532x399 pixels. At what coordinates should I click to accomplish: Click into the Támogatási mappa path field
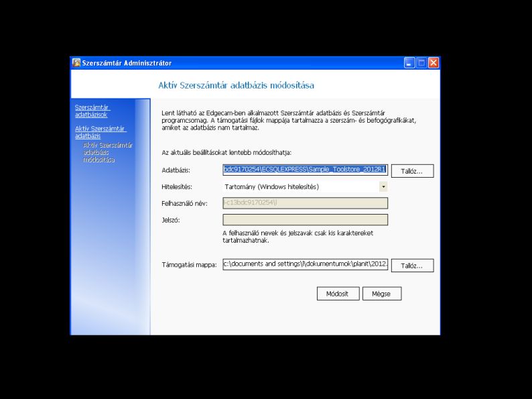[305, 264]
